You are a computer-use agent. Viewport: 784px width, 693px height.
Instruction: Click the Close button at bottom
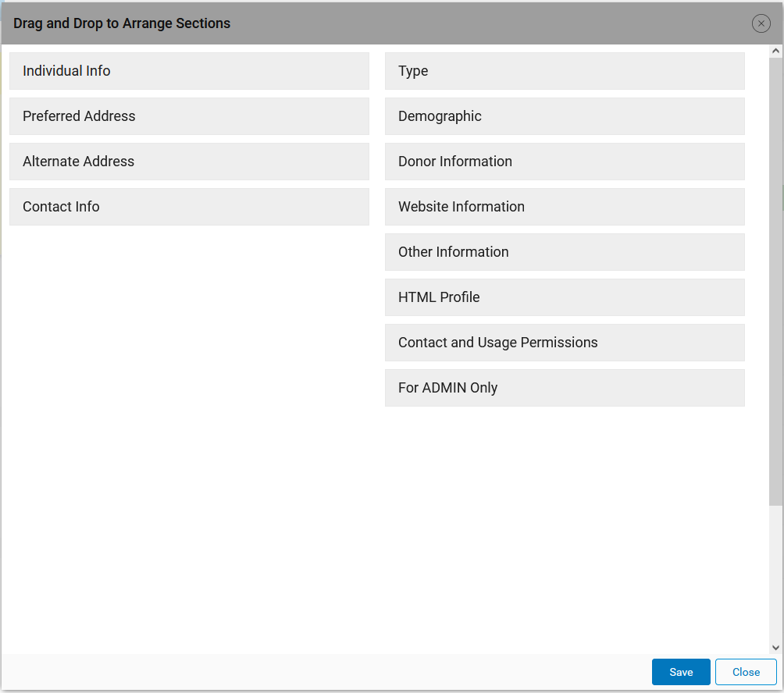point(746,671)
